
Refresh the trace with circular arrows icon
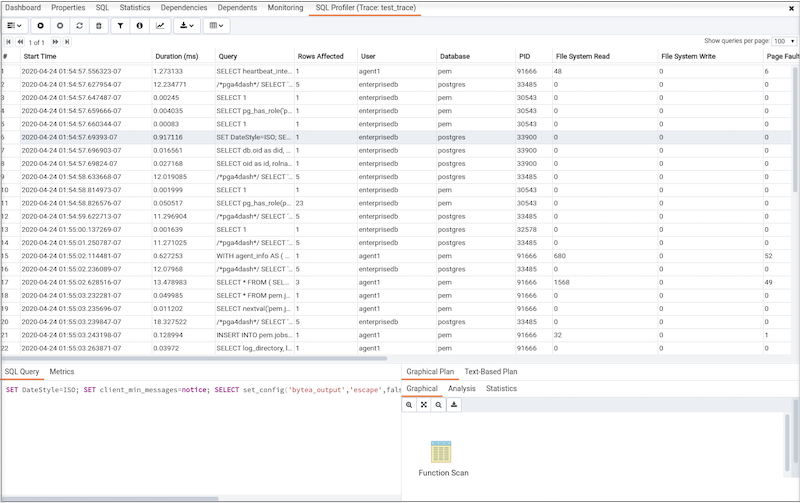click(x=80, y=26)
